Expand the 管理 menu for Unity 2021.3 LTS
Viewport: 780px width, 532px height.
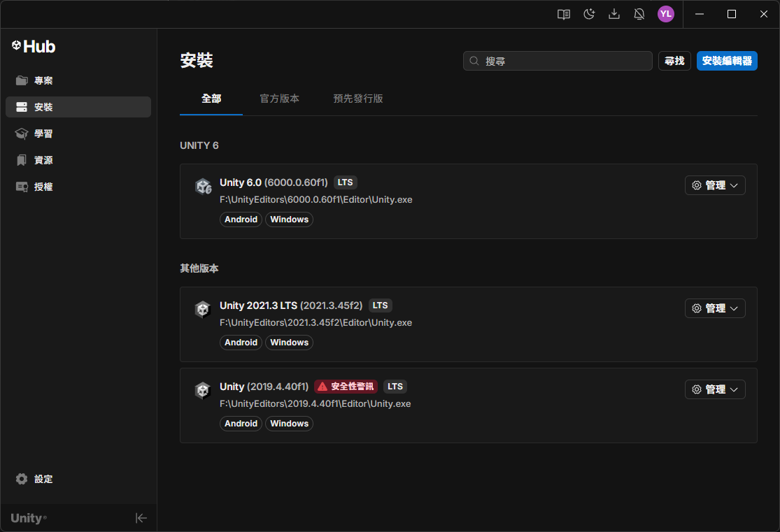pyautogui.click(x=714, y=308)
